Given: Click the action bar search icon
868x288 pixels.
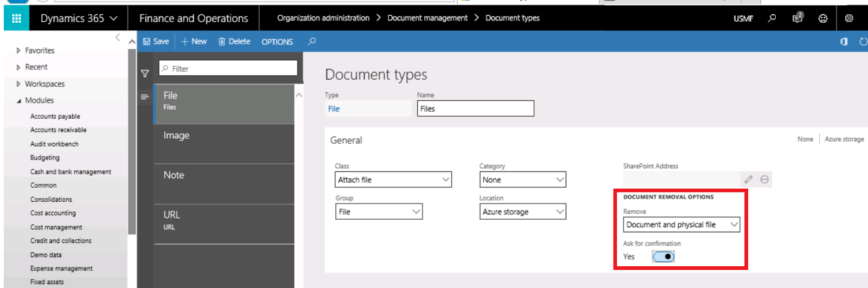Looking at the screenshot, I should 312,41.
